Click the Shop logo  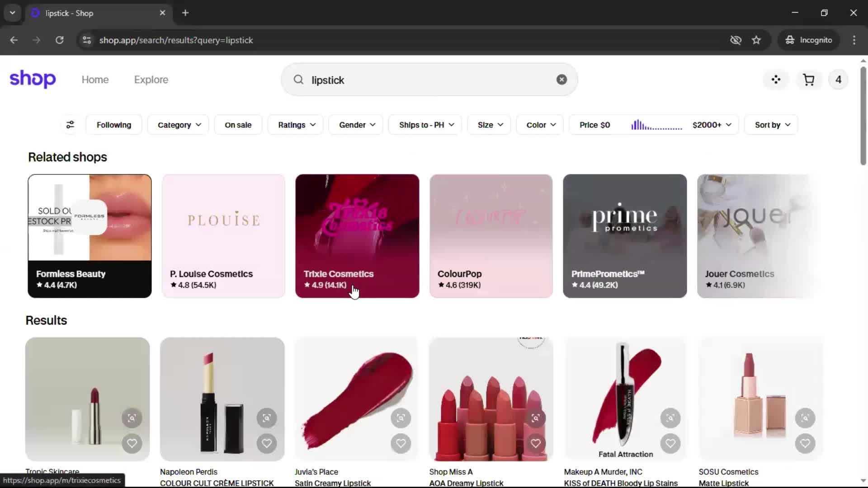33,80
